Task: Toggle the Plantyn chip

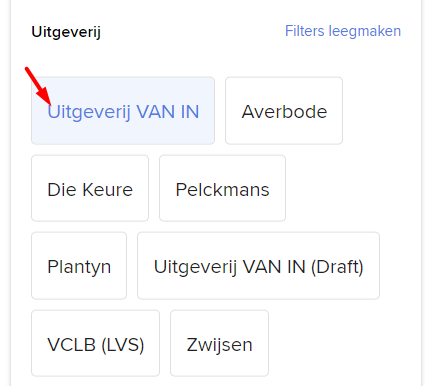Action: [x=79, y=266]
